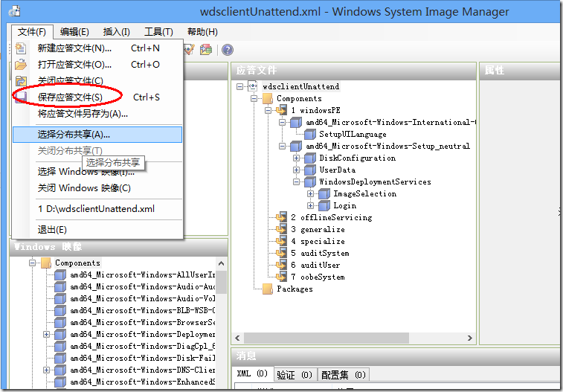Click the Login cube icon
This screenshot has width=563, height=392.
pyautogui.click(x=324, y=205)
